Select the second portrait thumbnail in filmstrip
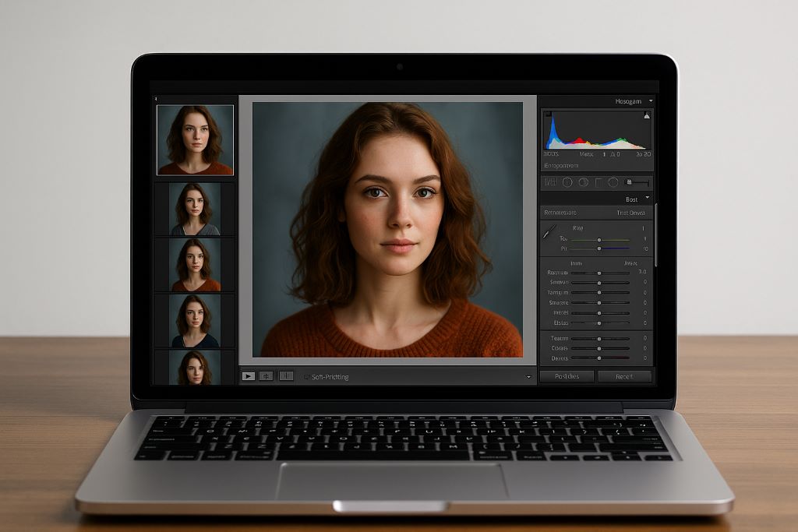 pyautogui.click(x=195, y=209)
